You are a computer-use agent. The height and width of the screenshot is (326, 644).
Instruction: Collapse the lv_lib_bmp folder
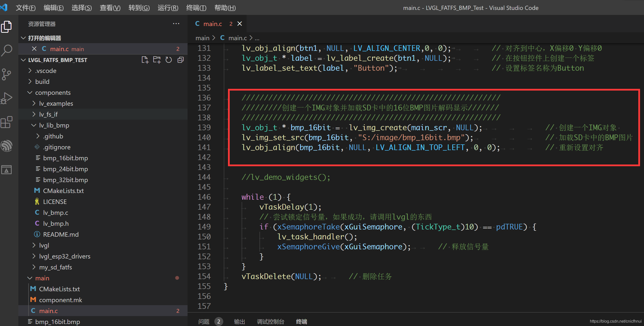pos(54,126)
